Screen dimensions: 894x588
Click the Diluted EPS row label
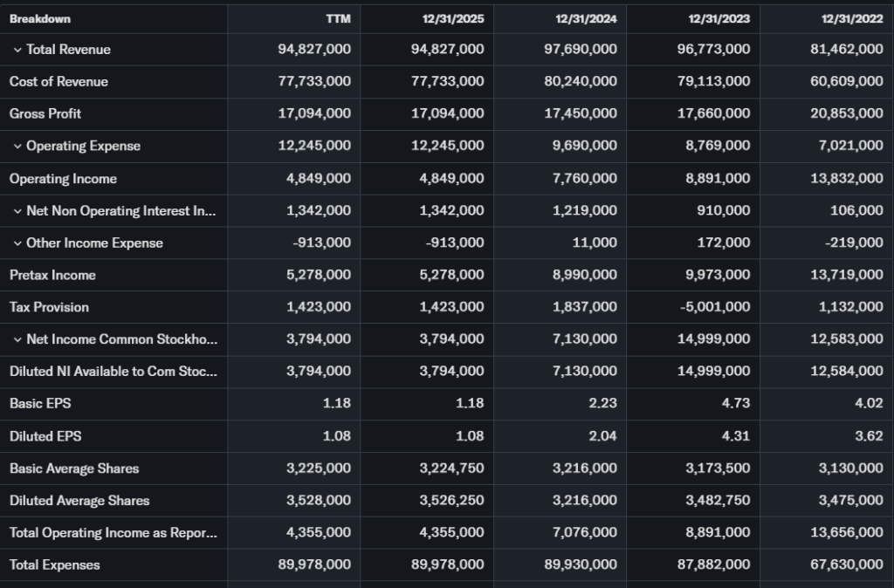point(45,436)
